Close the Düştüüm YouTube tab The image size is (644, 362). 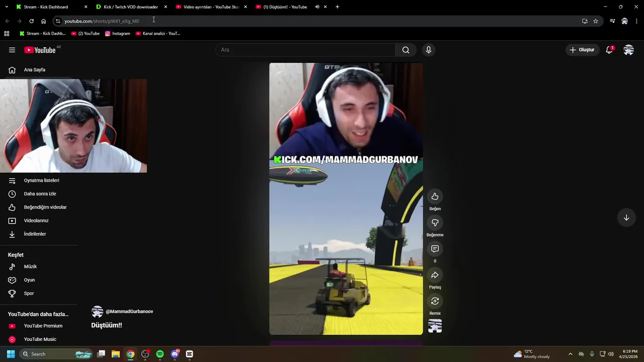(x=326, y=7)
